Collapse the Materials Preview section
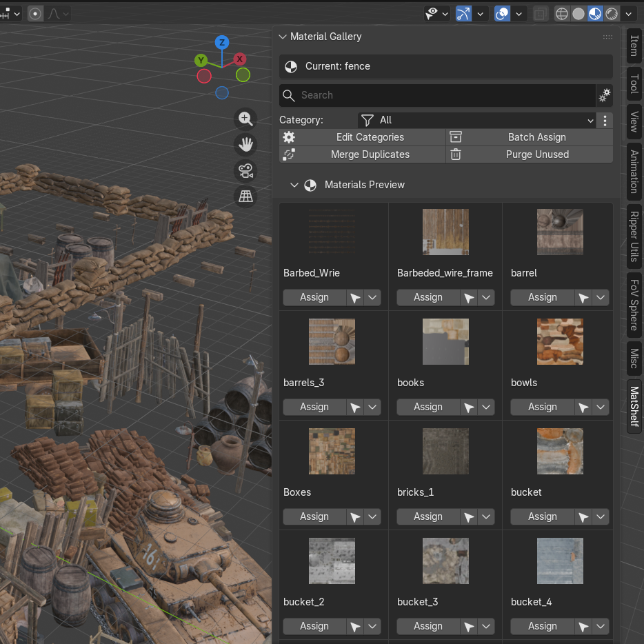 point(294,185)
